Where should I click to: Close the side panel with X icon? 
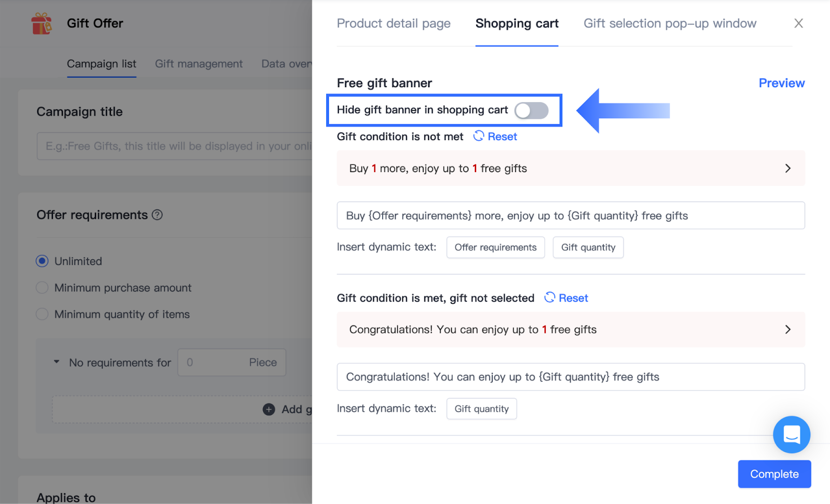pyautogui.click(x=798, y=23)
